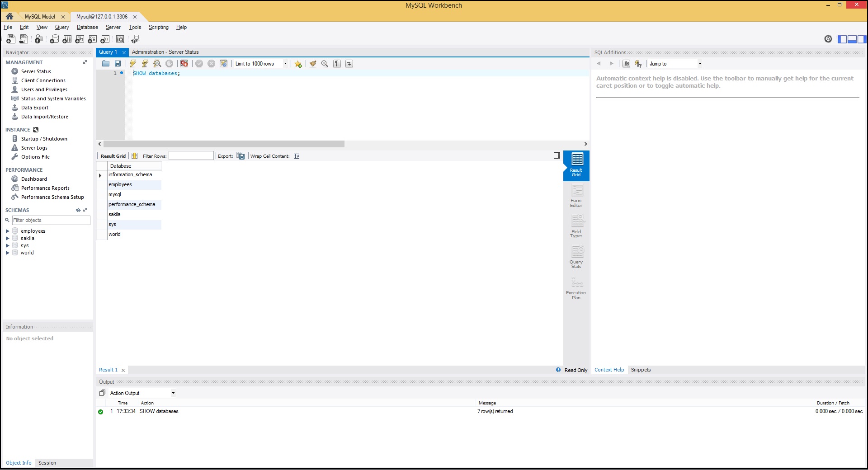Expand the Management section maximize arrow
868x470 pixels.
[85, 62]
